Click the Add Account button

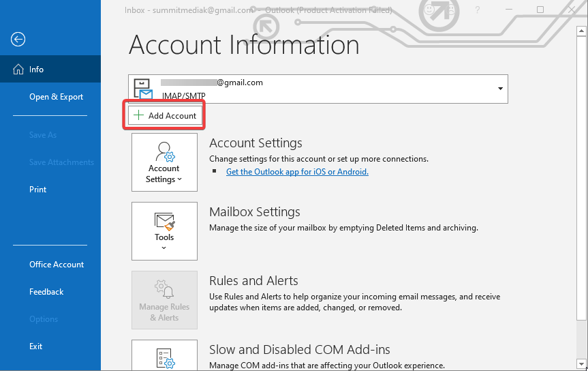tap(165, 115)
